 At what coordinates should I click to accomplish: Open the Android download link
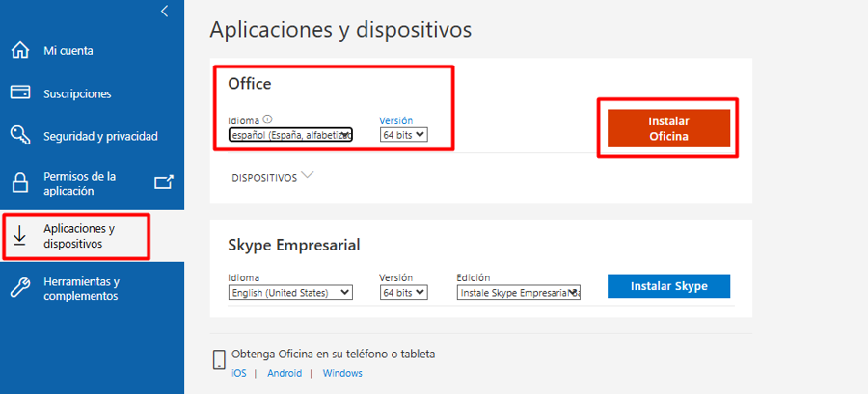(x=285, y=373)
